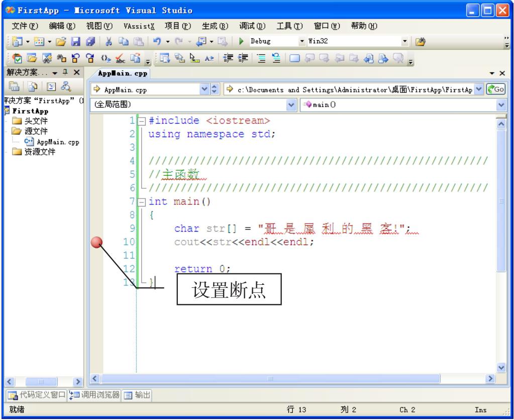Open the 头文件 folder in solution tree
This screenshot has width=514, height=420.
[x=31, y=121]
